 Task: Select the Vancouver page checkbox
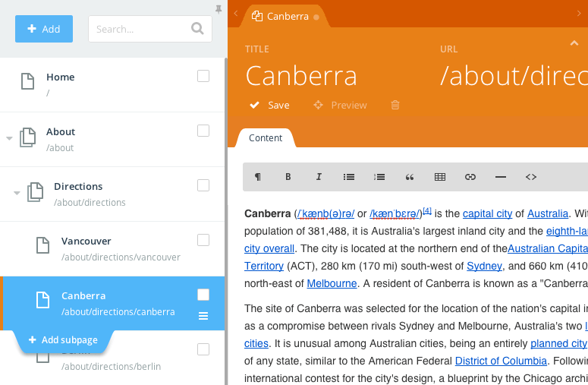pos(203,240)
